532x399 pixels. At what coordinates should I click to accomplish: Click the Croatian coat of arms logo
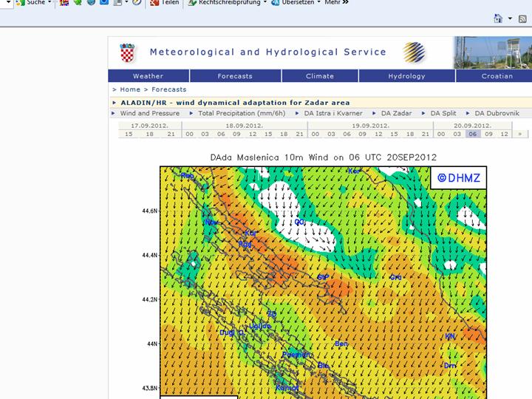point(128,53)
